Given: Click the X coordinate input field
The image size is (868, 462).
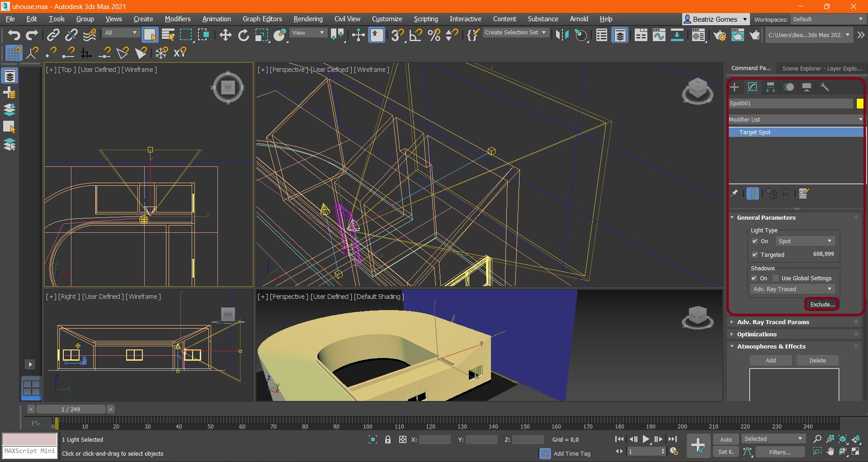Looking at the screenshot, I should (x=435, y=439).
